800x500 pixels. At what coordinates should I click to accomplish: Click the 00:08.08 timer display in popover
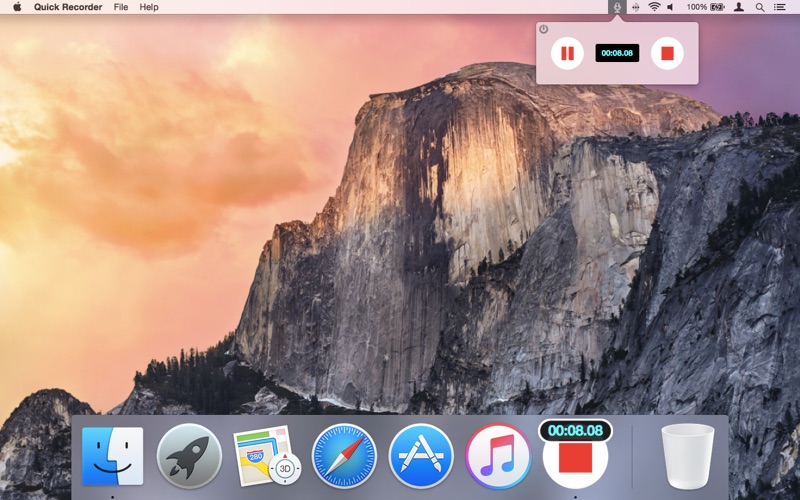pos(617,53)
